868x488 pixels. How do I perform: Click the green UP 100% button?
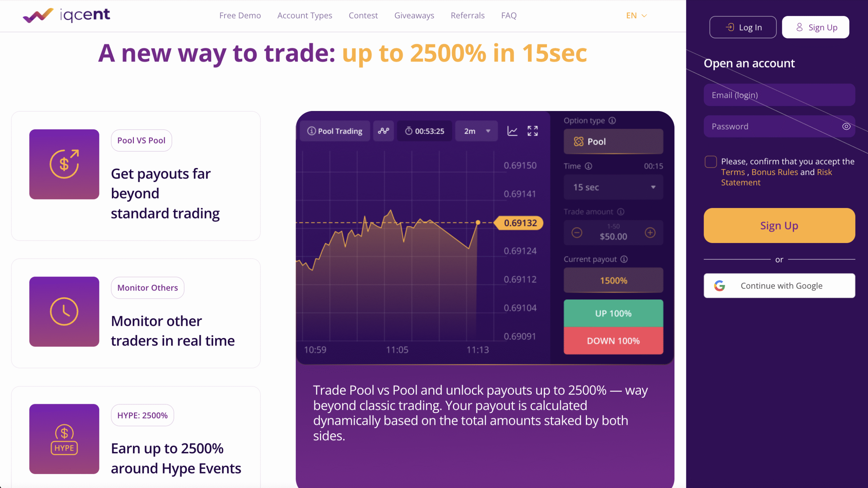(x=613, y=313)
